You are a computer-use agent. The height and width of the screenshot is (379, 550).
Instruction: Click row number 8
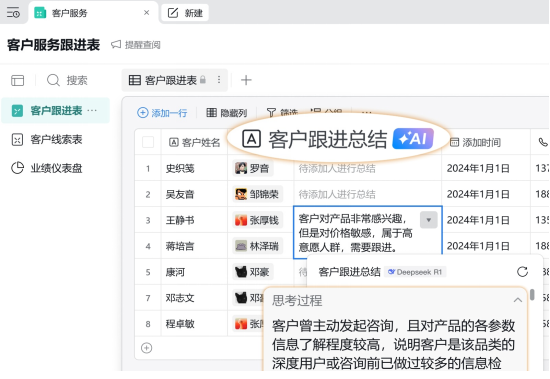(x=148, y=324)
